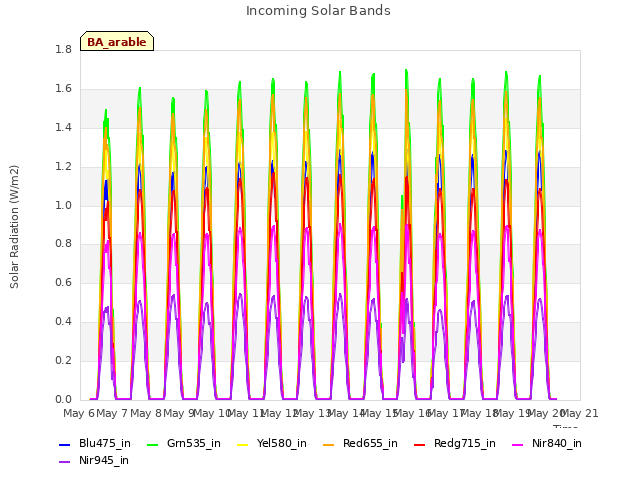Click the May 21 x-axis date label
The height and width of the screenshot is (480, 640).
coord(579,413)
